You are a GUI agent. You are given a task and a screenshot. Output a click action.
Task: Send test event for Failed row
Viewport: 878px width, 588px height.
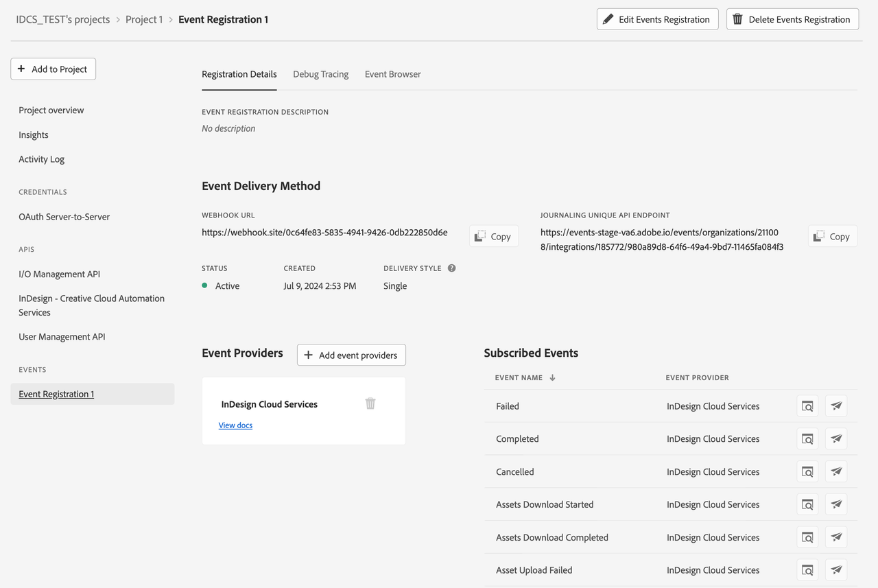[836, 406]
